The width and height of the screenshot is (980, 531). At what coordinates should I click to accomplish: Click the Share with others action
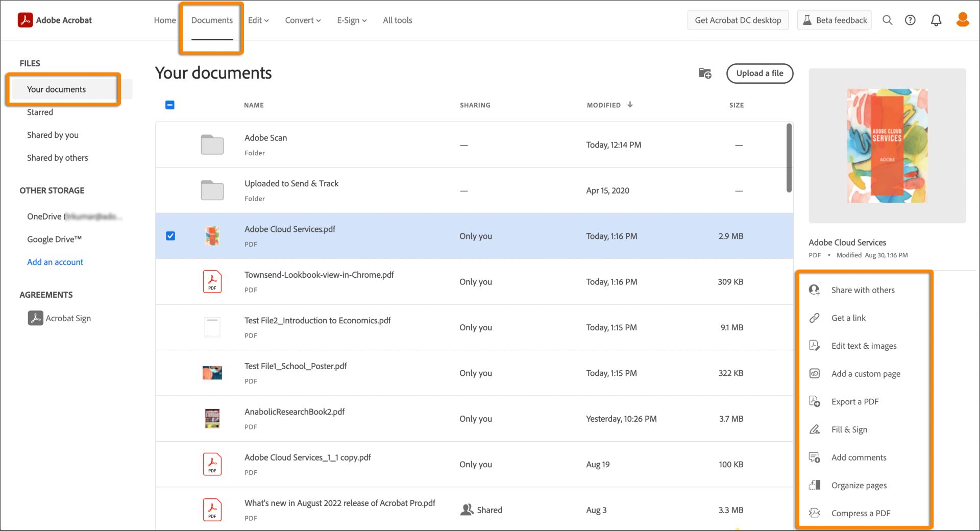(863, 290)
